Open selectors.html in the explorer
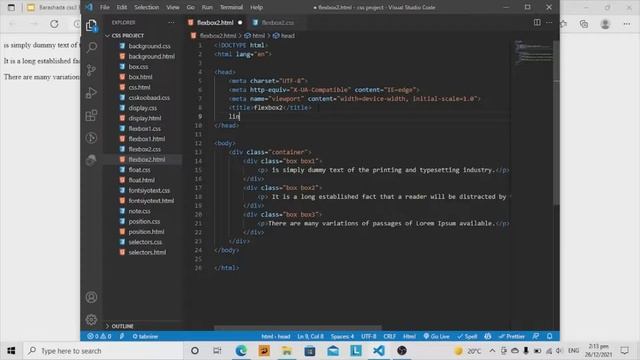Screen dimensions: 640x360 [147, 252]
